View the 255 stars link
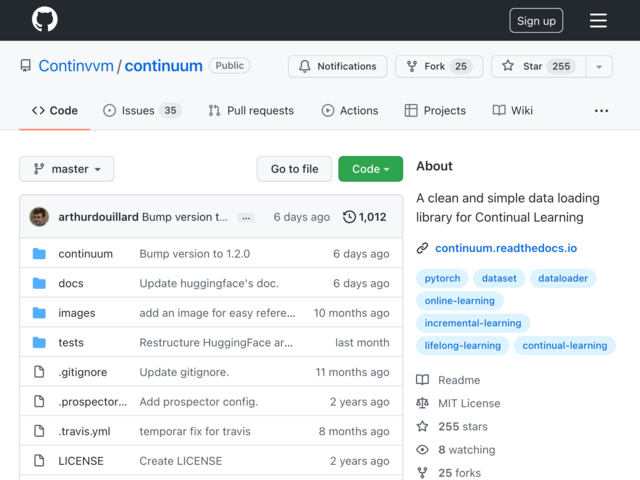This screenshot has width=640, height=480. click(x=463, y=427)
